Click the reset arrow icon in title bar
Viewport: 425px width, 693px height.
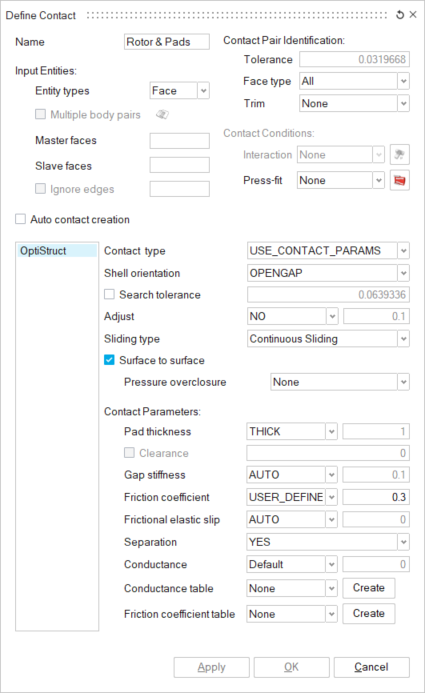click(x=400, y=15)
